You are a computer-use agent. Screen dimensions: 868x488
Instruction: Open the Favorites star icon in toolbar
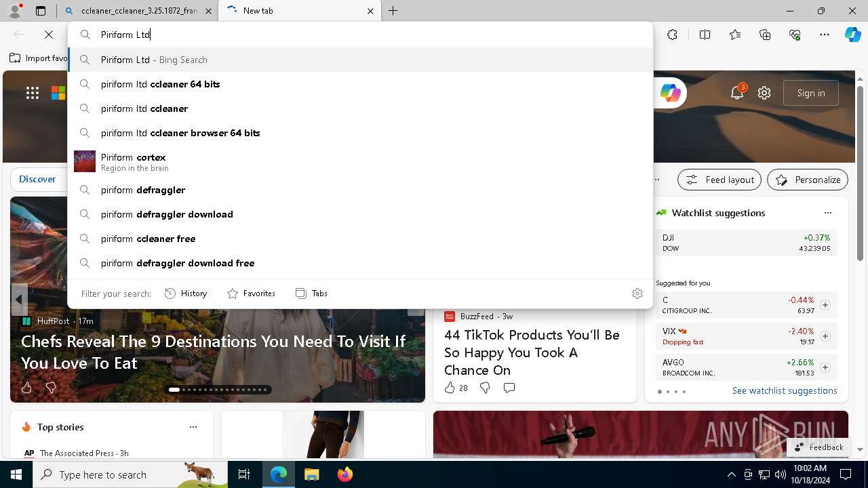click(735, 35)
